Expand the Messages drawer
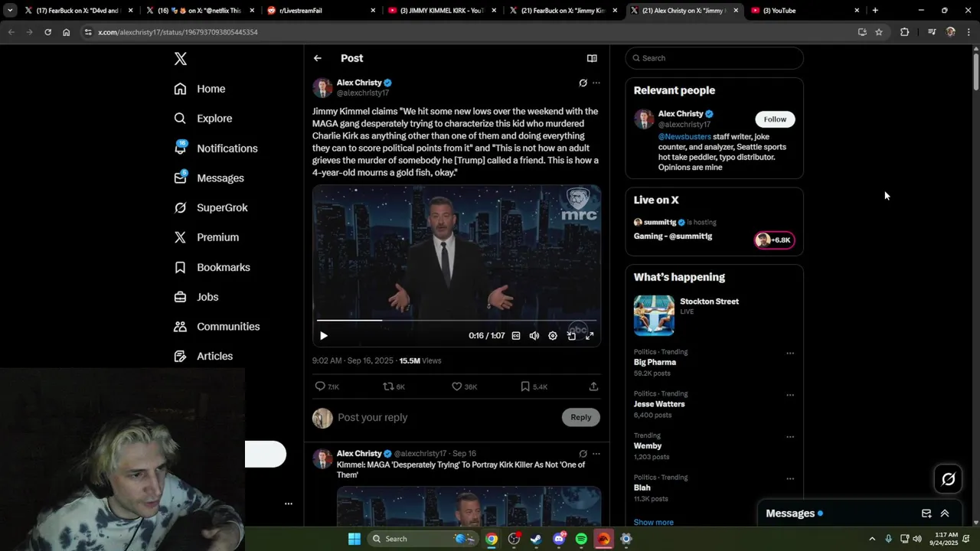The width and height of the screenshot is (980, 551). (945, 514)
